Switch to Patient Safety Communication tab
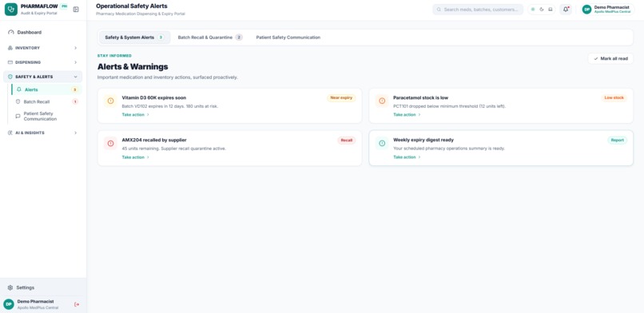The width and height of the screenshot is (644, 313). point(288,38)
